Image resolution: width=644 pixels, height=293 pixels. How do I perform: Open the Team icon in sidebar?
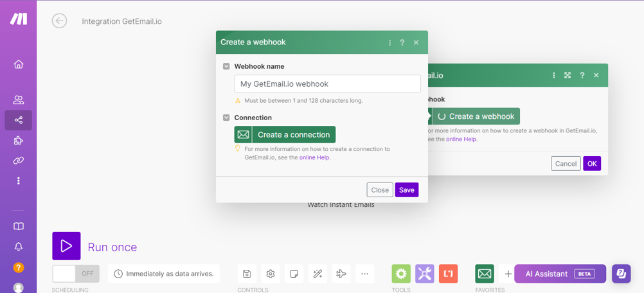[x=19, y=100]
